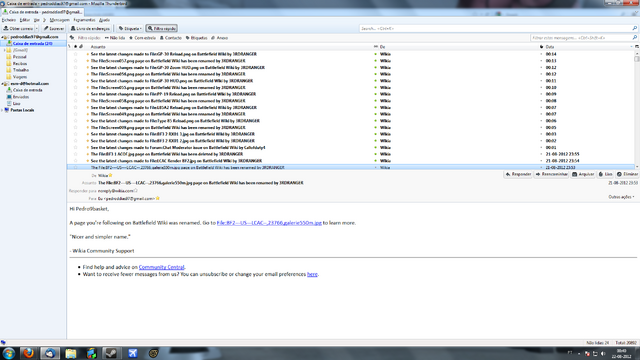Mark as junk with Lixo button

tap(606, 174)
